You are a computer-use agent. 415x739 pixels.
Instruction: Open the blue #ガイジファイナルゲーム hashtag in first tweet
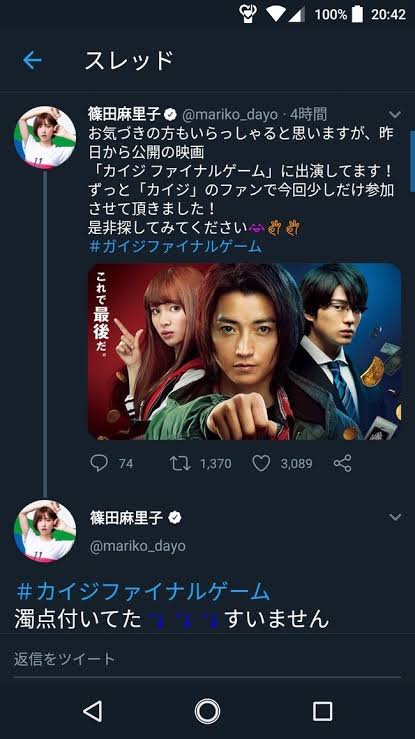pos(175,247)
